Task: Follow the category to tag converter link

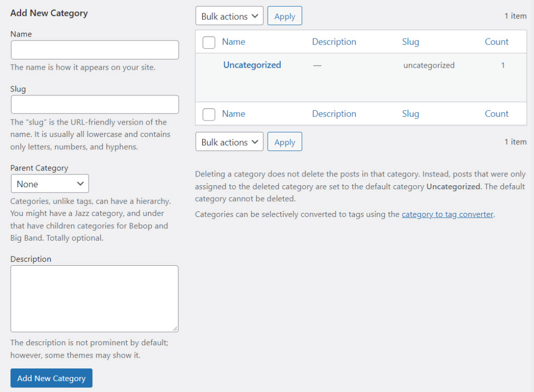Action: point(447,214)
